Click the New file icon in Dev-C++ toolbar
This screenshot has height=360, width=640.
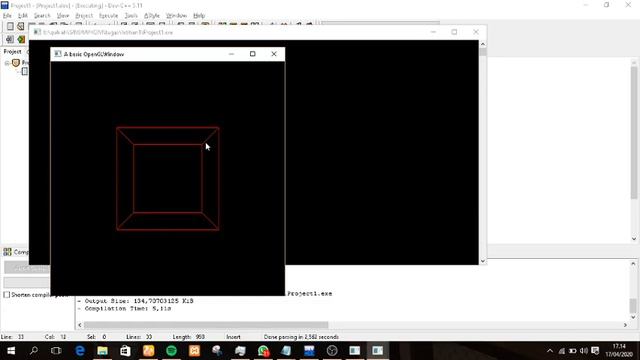pyautogui.click(x=10, y=27)
